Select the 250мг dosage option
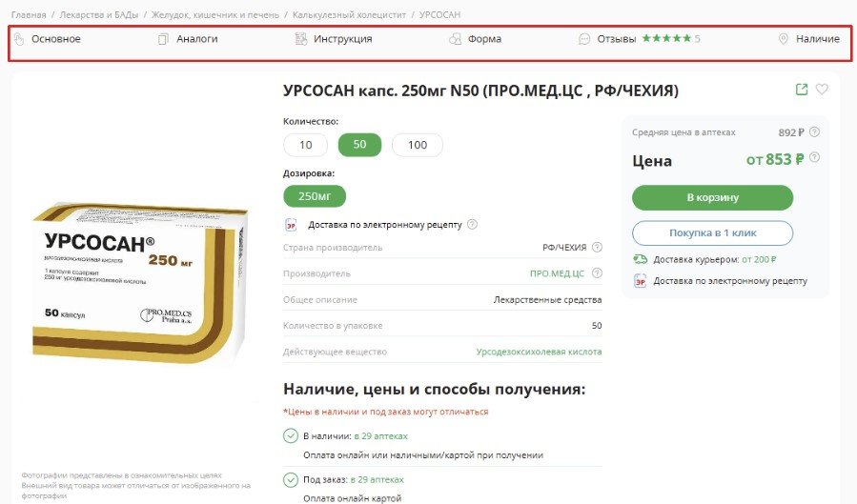 point(315,196)
